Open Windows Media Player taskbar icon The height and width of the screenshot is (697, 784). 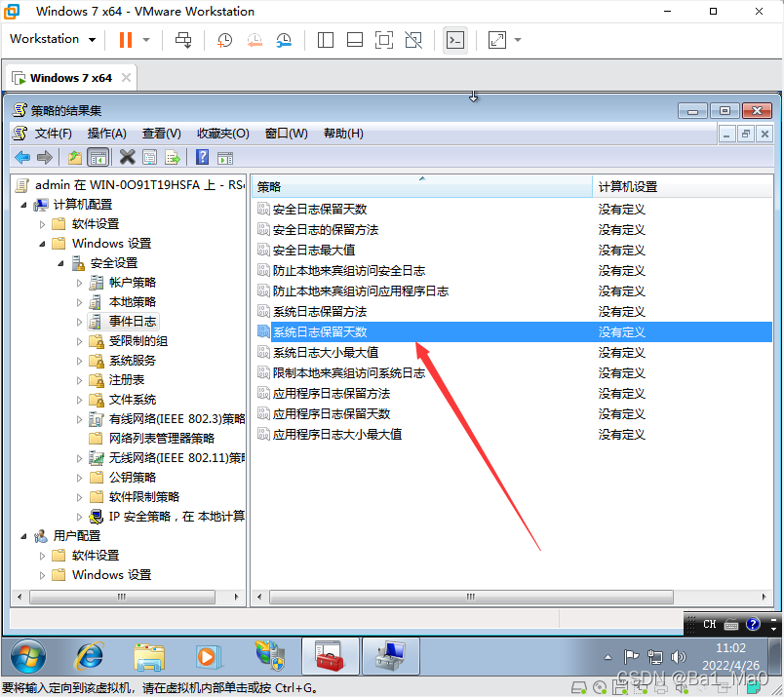208,656
